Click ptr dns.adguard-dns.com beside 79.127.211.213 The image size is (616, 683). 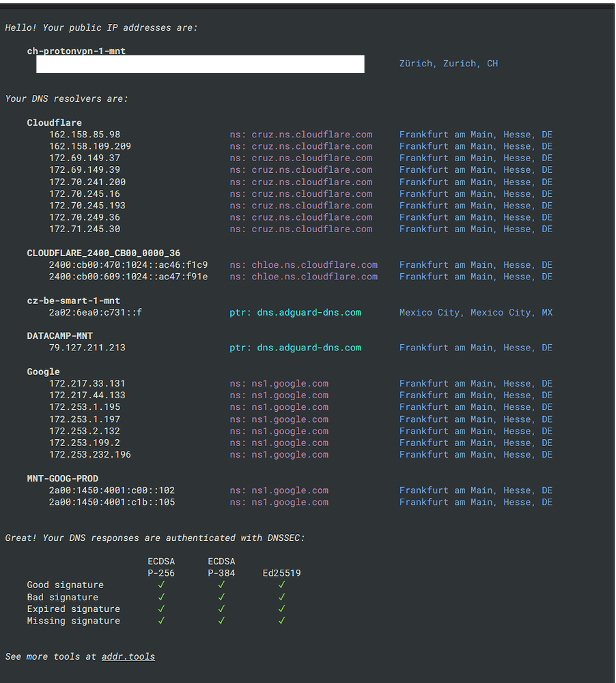[296, 348]
